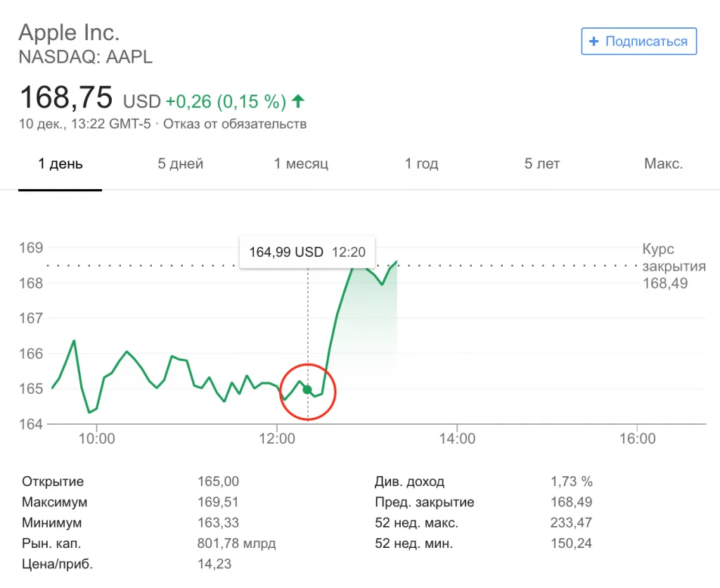The image size is (720, 588).
Task: Switch to the 5 дней tab
Action: pyautogui.click(x=181, y=164)
